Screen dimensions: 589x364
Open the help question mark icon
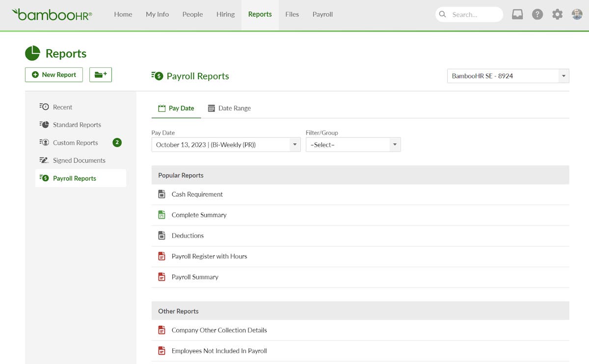pyautogui.click(x=537, y=14)
